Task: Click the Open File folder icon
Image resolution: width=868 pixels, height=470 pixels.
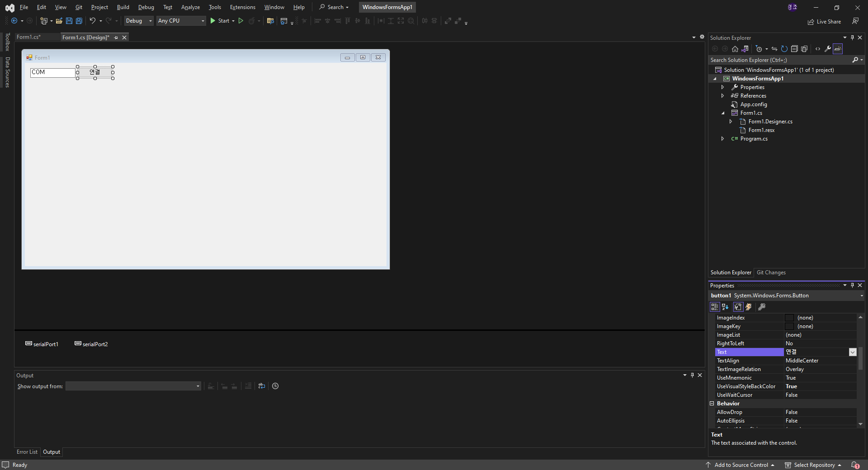Action: pyautogui.click(x=59, y=21)
